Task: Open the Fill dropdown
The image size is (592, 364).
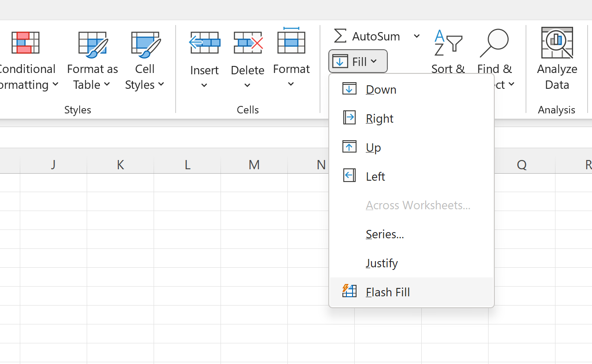Action: 357,61
